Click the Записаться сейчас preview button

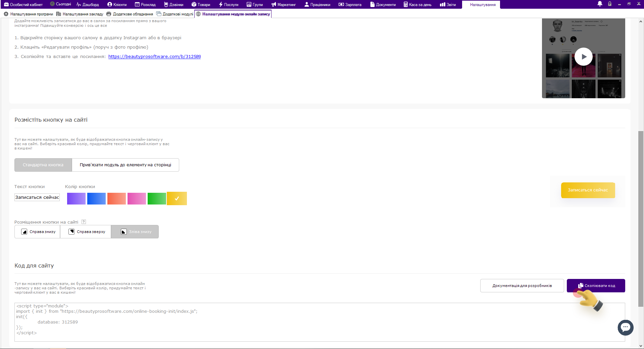588,190
